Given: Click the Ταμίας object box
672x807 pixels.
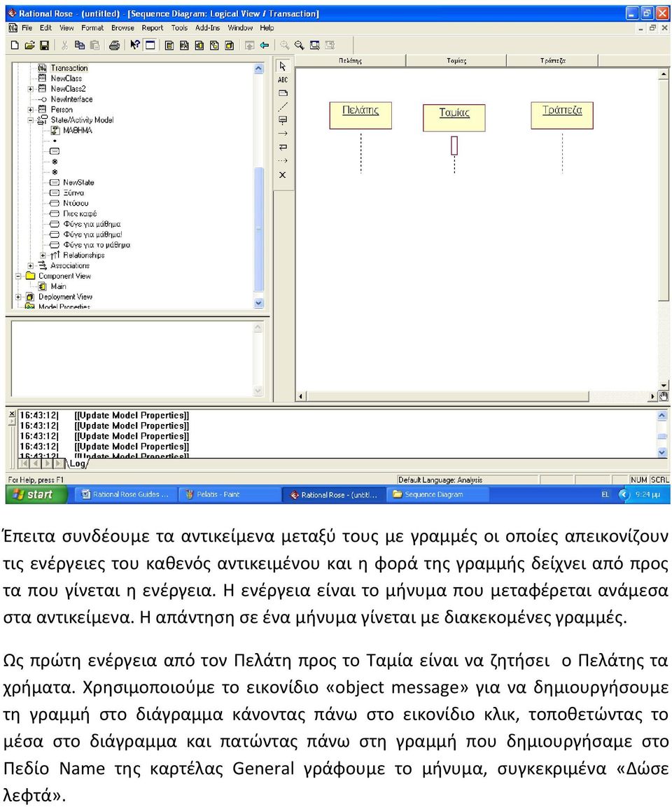Looking at the screenshot, I should tap(454, 118).
